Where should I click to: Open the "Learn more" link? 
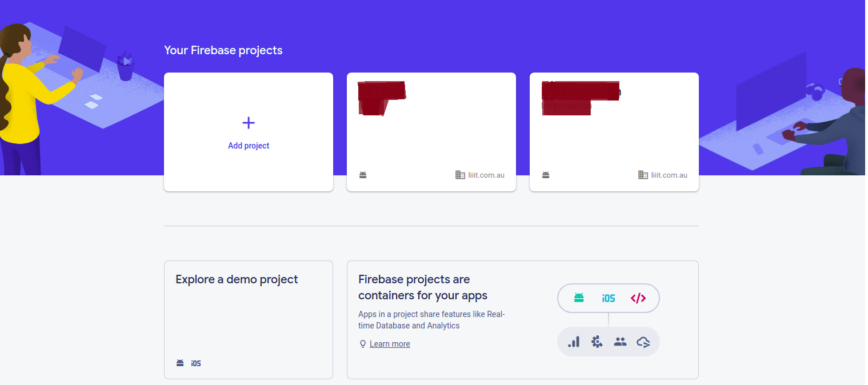390,344
